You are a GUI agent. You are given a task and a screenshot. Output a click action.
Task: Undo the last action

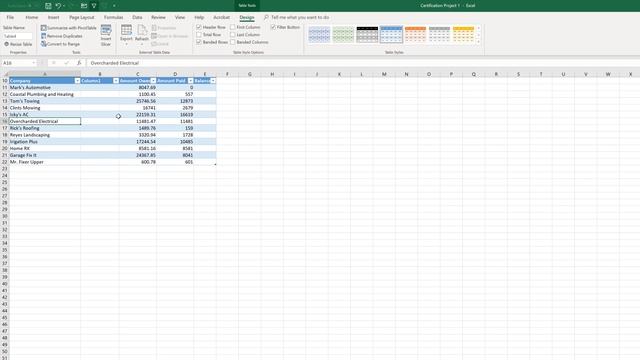(58, 6)
